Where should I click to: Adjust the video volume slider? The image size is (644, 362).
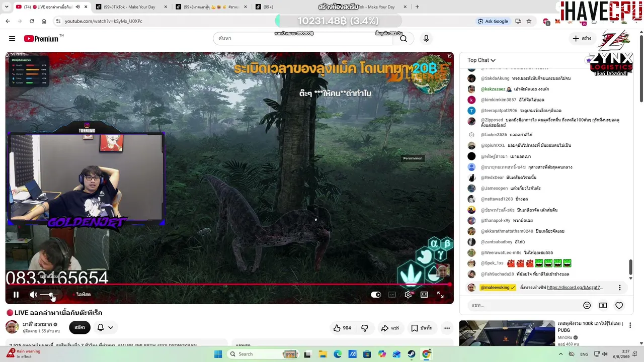pyautogui.click(x=48, y=295)
